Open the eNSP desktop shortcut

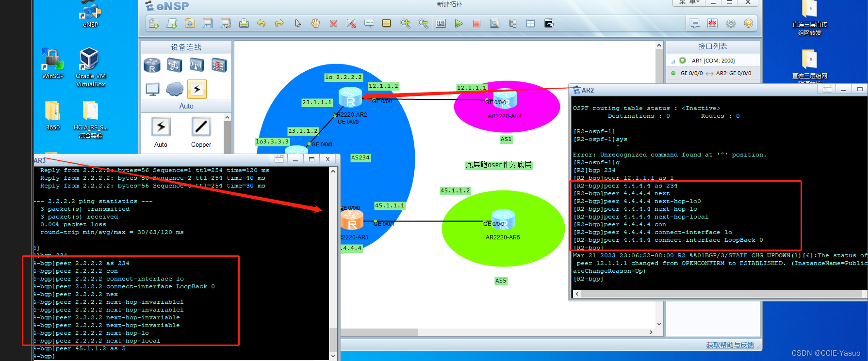click(90, 13)
